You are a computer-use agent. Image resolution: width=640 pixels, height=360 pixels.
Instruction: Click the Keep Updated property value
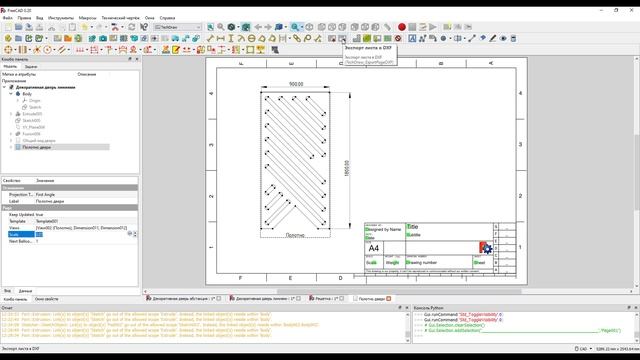[x=86, y=214]
